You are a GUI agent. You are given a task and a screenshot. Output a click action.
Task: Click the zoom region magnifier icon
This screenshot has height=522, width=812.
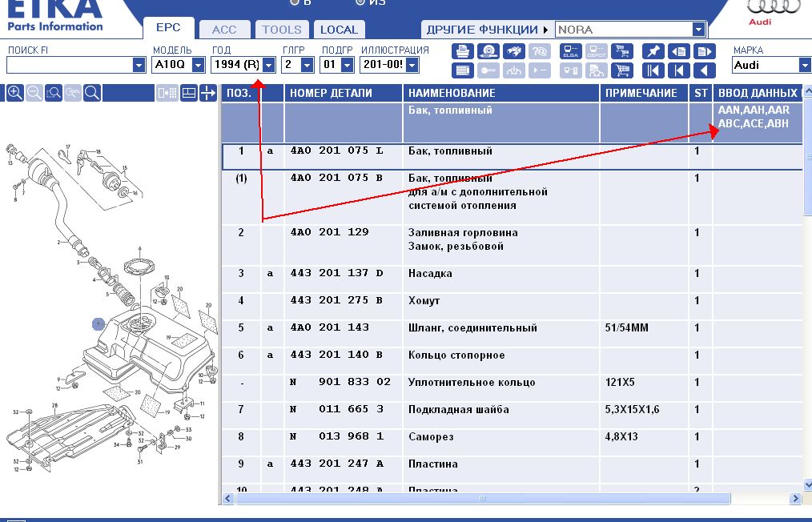click(54, 93)
